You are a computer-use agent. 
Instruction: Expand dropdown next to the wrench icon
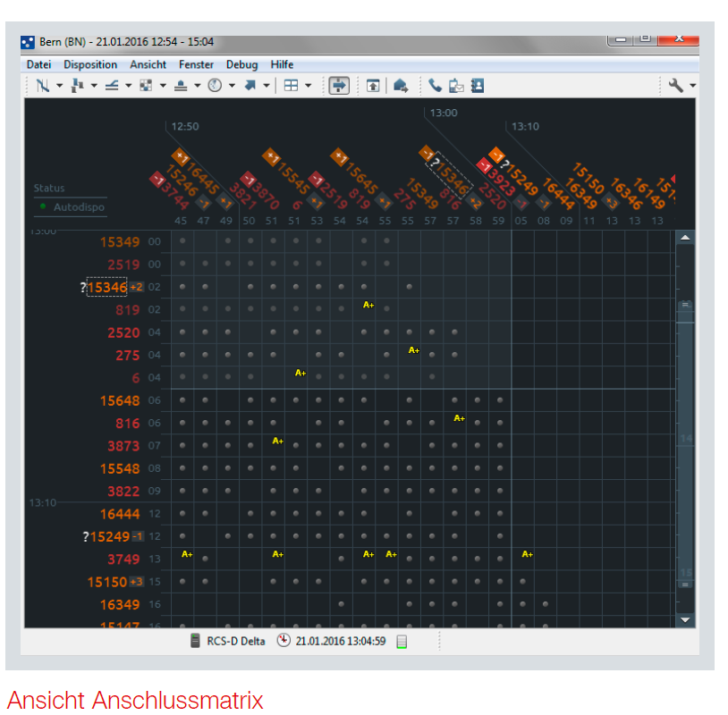pos(693,86)
